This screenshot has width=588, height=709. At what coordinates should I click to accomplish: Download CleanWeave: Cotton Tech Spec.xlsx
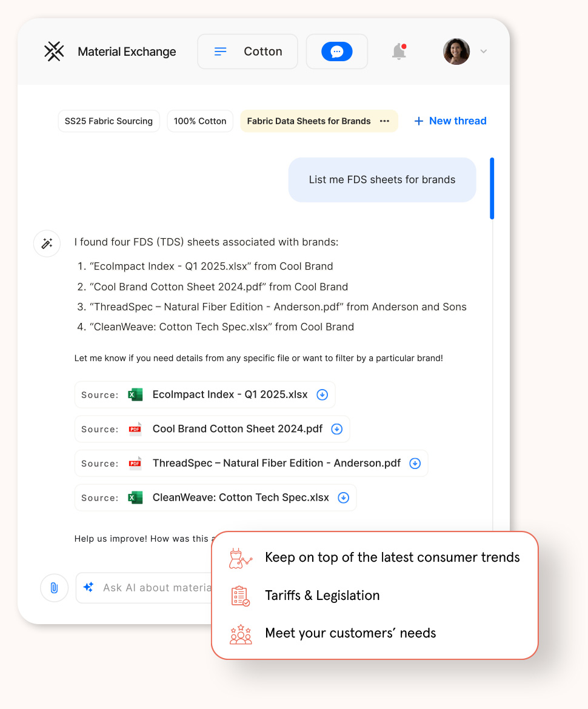[x=344, y=498]
